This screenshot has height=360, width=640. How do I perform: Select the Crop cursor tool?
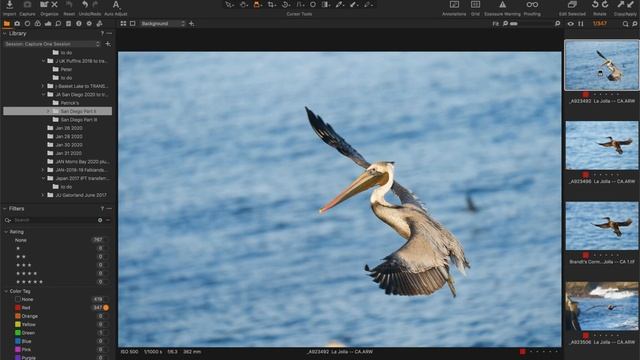coord(271,5)
